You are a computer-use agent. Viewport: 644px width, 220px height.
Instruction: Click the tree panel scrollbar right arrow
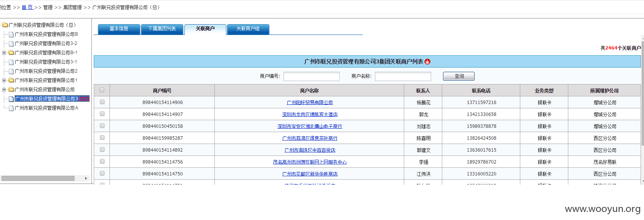86,178
